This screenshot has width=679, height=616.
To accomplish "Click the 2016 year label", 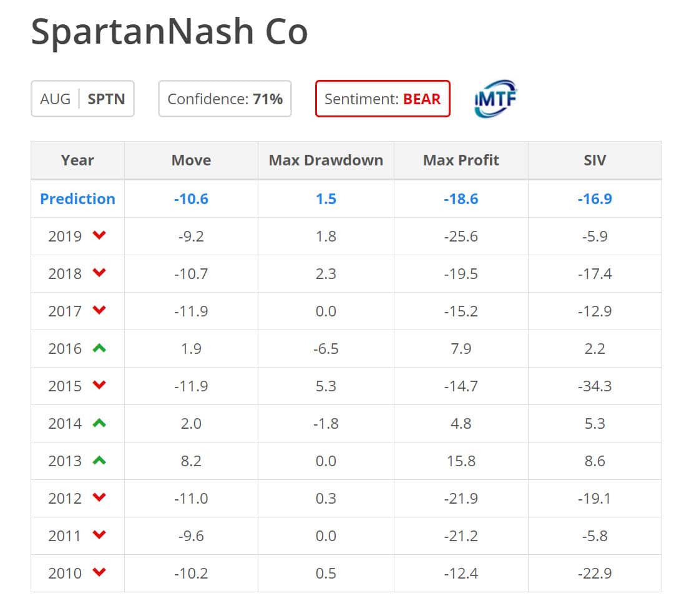I will click(65, 349).
